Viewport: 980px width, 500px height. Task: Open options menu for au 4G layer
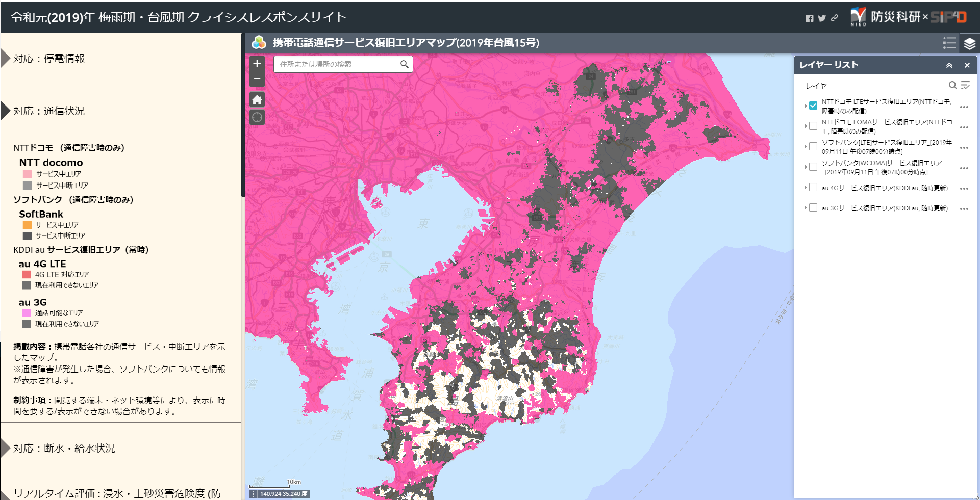[964, 189]
